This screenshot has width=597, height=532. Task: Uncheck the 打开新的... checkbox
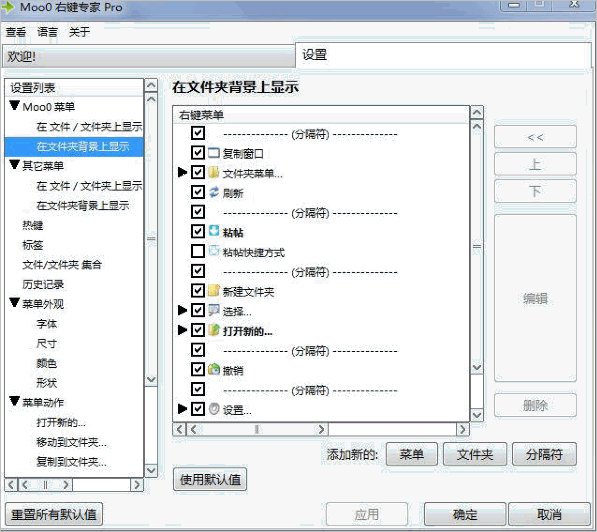198,330
